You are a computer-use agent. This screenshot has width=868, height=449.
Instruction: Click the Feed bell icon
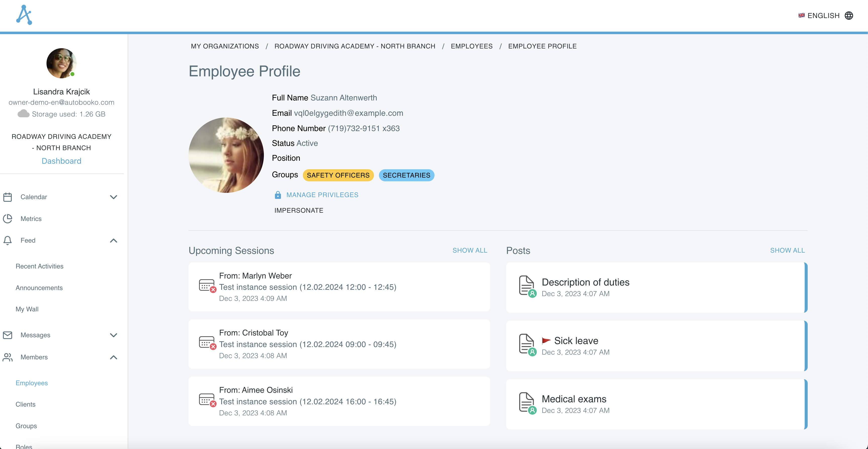pyautogui.click(x=8, y=240)
